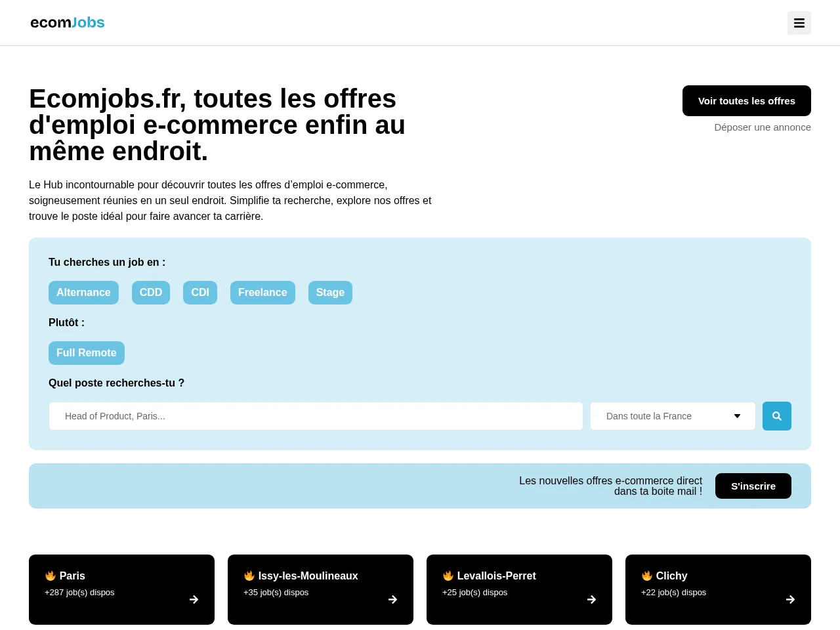Click the '+35 job(s) dispos' text
The width and height of the screenshot is (840, 630).
(x=276, y=593)
